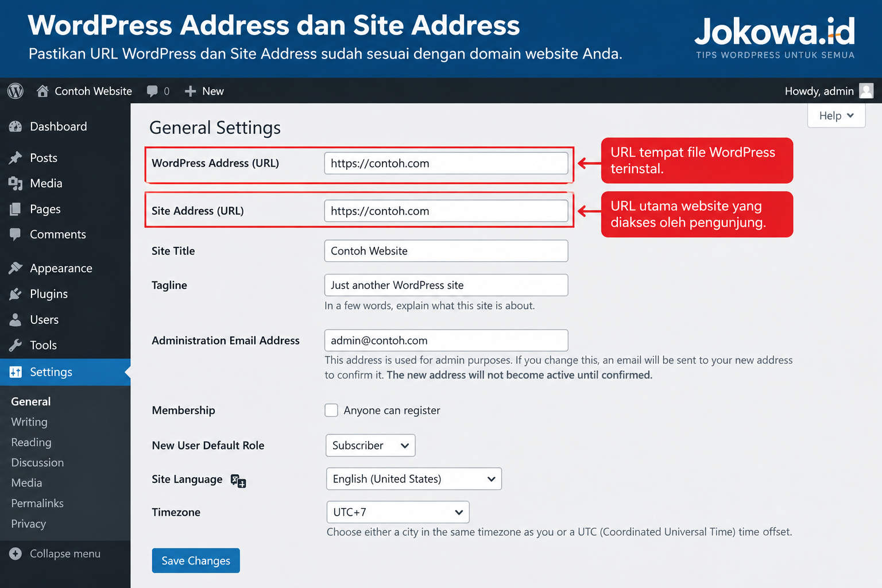This screenshot has width=882, height=588.
Task: Open the Timezone UTC+7 dropdown
Action: [x=398, y=512]
